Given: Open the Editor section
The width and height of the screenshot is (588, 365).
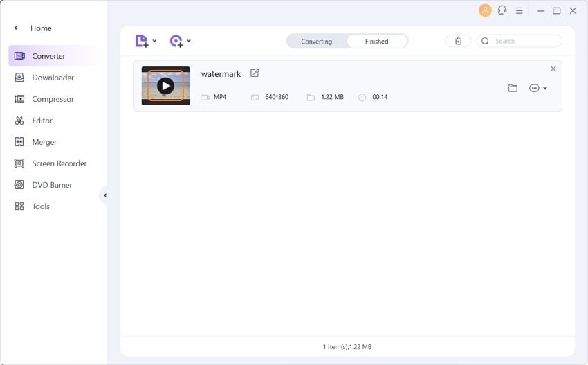Looking at the screenshot, I should pos(42,121).
